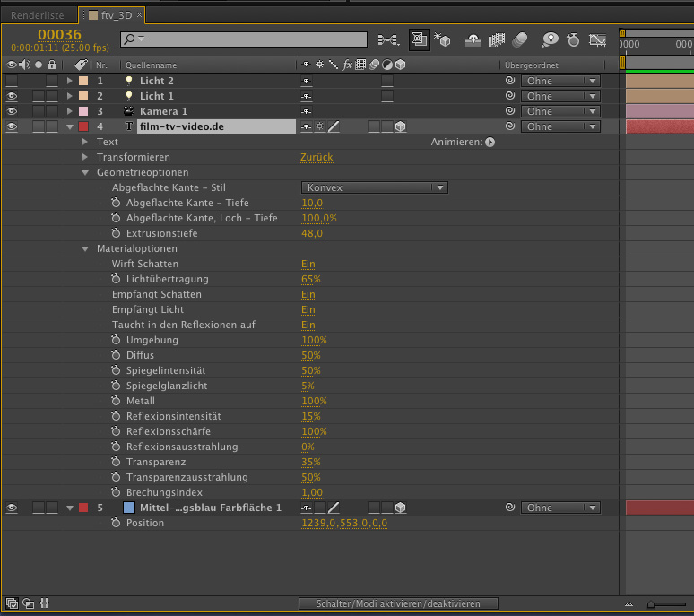Viewport: 694px width, 616px height.
Task: Click Zurück link next to Transformieren
Action: (x=317, y=157)
